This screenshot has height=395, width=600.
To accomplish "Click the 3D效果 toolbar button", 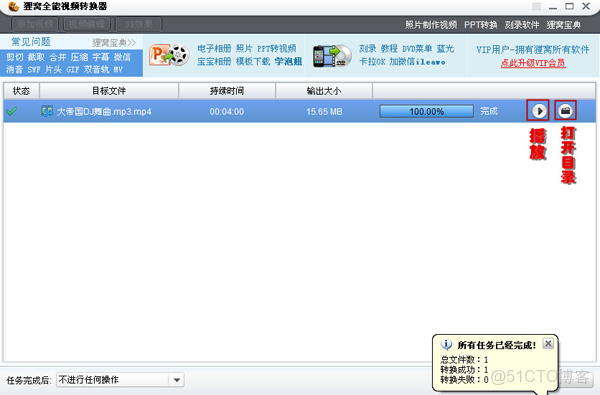I will (139, 24).
